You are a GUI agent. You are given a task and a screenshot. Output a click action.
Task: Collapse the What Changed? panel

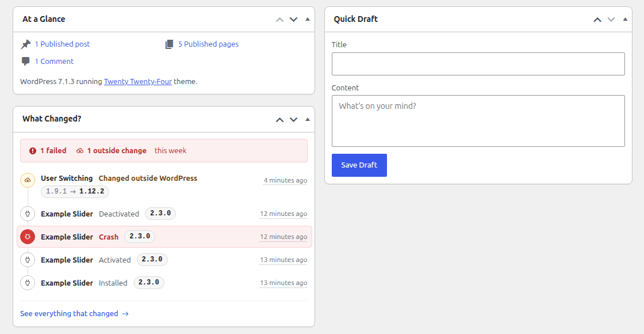tap(308, 119)
